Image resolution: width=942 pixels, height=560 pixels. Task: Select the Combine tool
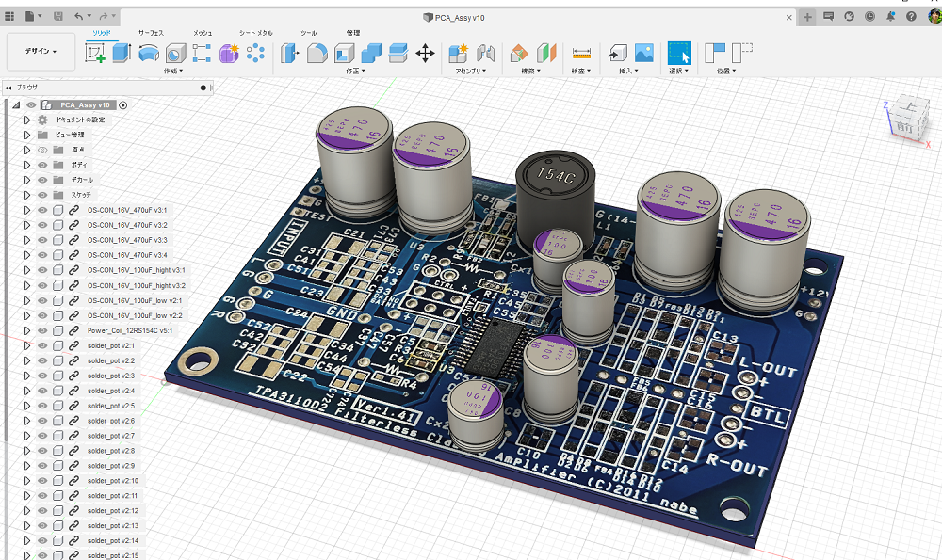click(371, 54)
